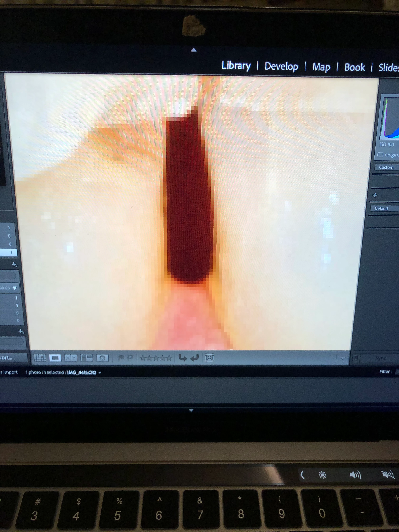This screenshot has height=532, width=399.
Task: Open People face view icon
Action: [103, 358]
